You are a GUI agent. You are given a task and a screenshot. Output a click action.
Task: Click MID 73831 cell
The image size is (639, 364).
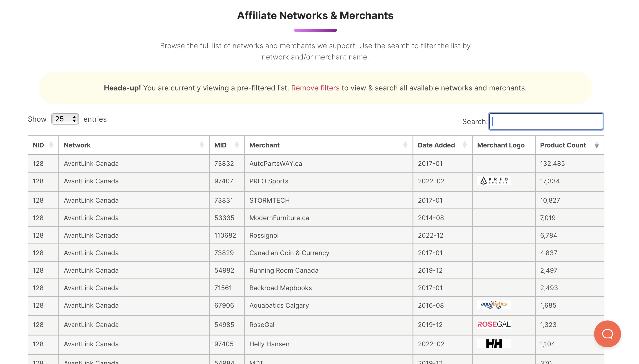pyautogui.click(x=226, y=200)
